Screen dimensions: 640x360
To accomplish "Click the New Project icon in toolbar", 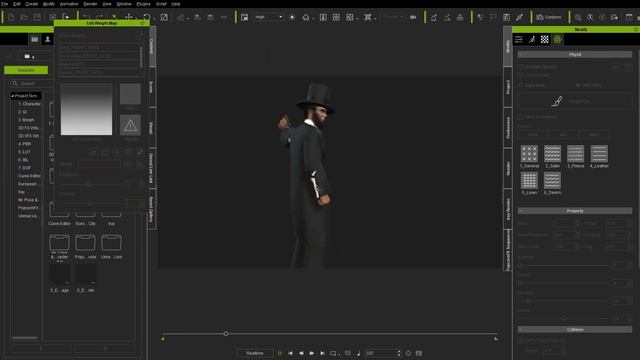I will pyautogui.click(x=11, y=17).
